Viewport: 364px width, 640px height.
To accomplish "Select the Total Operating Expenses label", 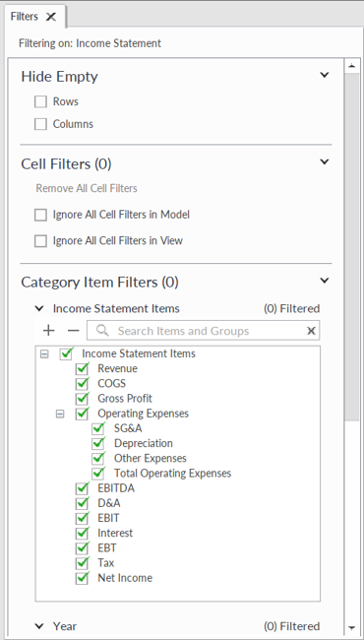I will [173, 473].
